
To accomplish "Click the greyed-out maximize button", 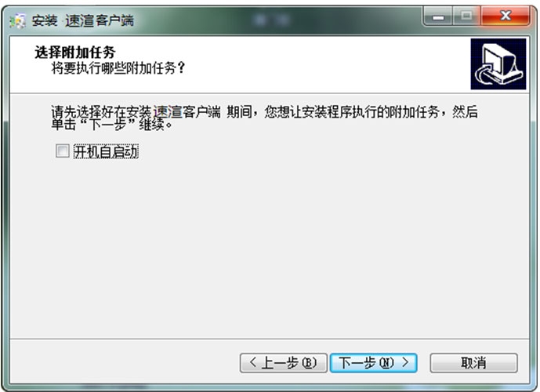I will tap(466, 16).
